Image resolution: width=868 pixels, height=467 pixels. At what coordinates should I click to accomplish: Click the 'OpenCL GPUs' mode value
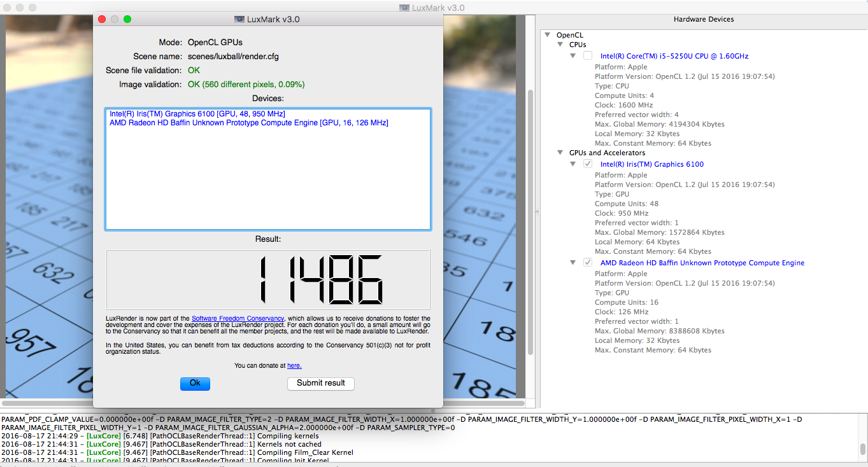215,43
